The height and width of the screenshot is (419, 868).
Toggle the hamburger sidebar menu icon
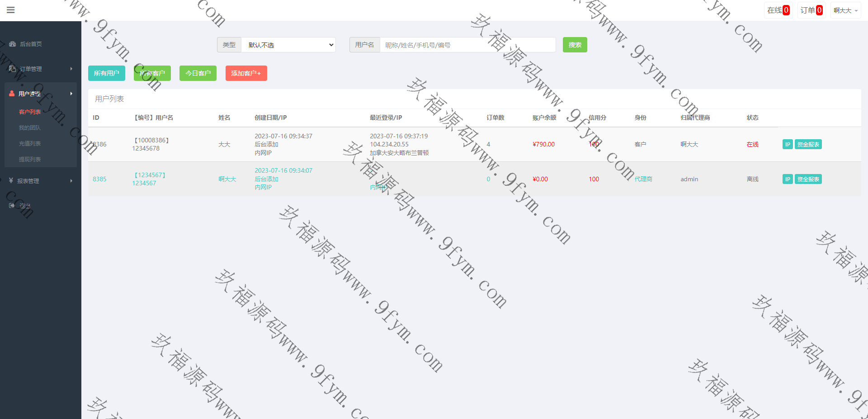pyautogui.click(x=11, y=10)
